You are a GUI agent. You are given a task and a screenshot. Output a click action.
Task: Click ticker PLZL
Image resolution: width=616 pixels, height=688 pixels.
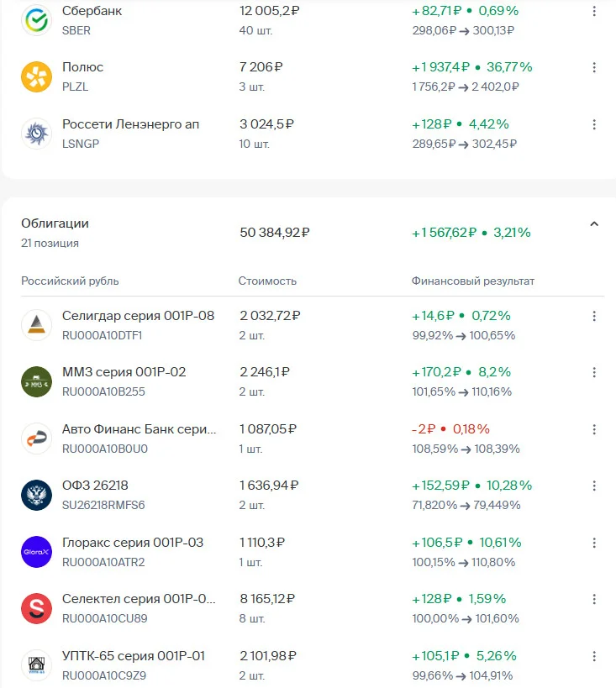(x=75, y=87)
